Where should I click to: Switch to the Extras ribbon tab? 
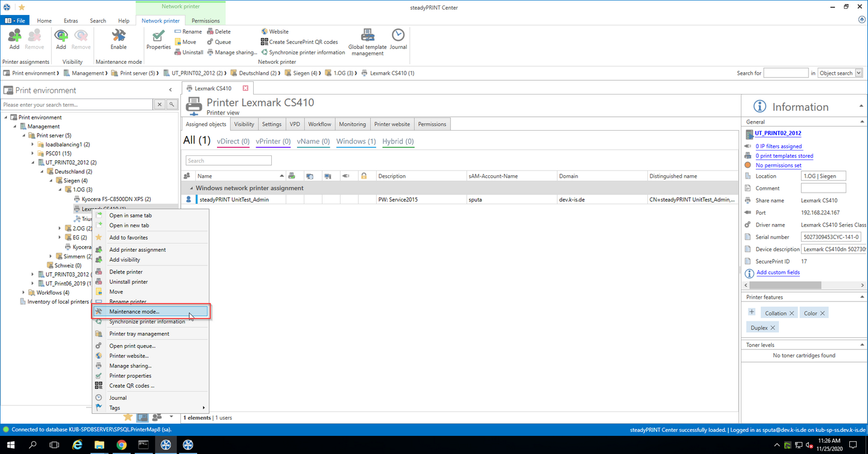click(71, 20)
